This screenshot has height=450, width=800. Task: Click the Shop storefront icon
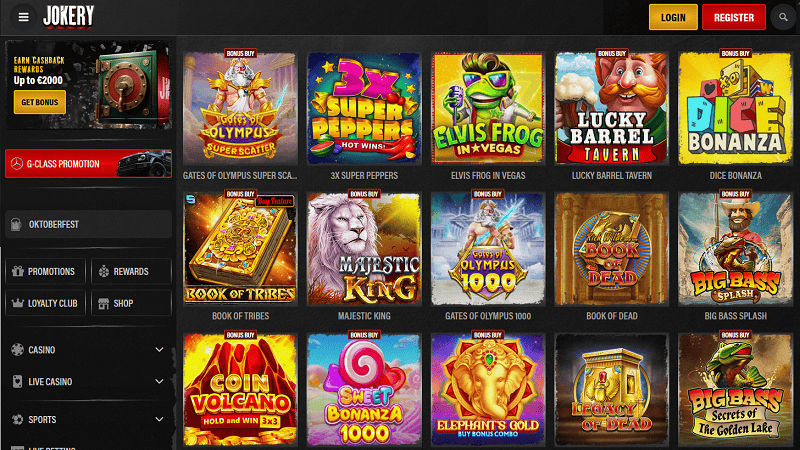(x=104, y=304)
